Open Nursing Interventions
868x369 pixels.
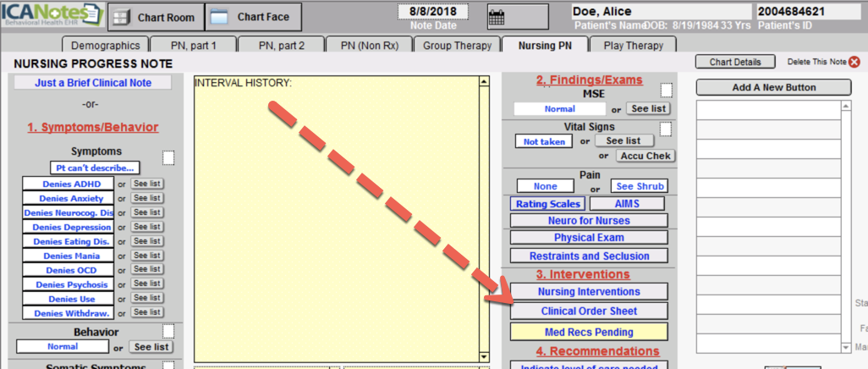pyautogui.click(x=589, y=291)
